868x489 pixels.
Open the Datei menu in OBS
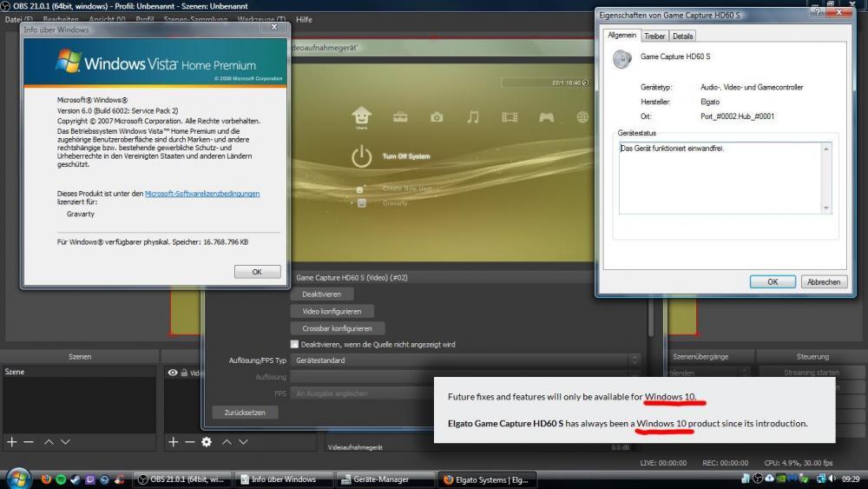pos(18,19)
